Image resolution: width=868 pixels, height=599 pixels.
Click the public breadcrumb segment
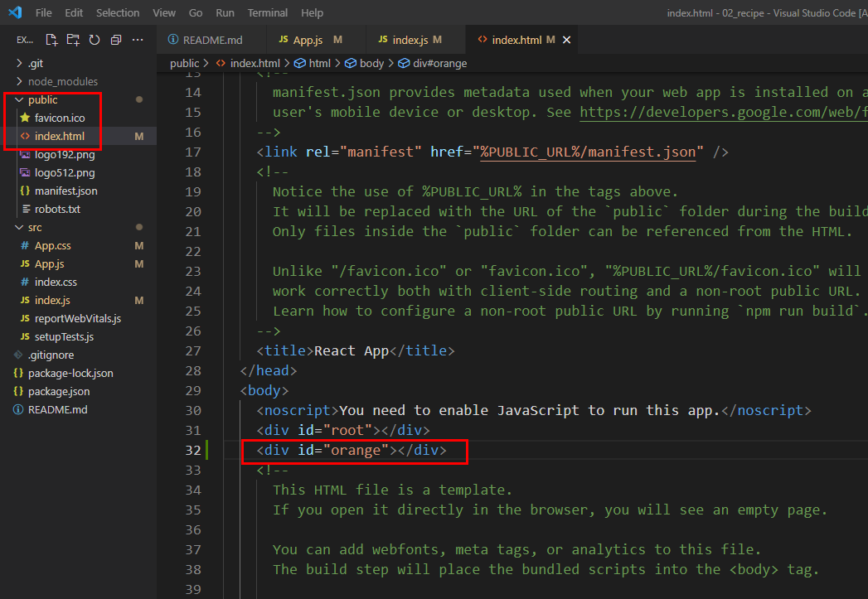coord(184,64)
